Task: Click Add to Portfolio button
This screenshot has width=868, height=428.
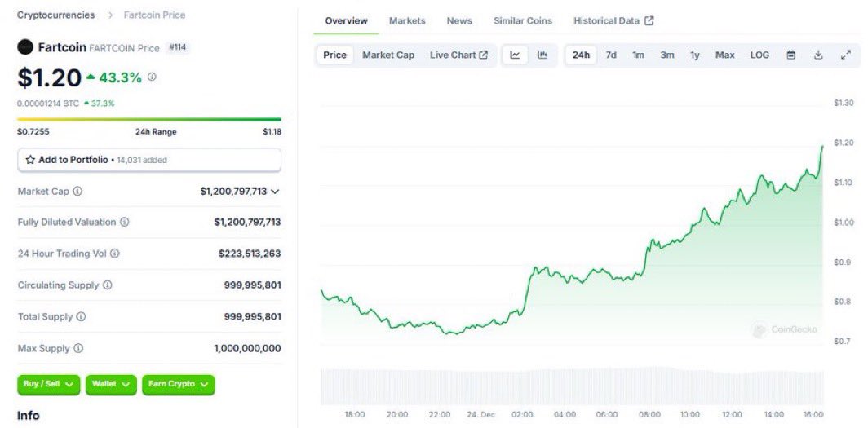Action: pyautogui.click(x=149, y=160)
